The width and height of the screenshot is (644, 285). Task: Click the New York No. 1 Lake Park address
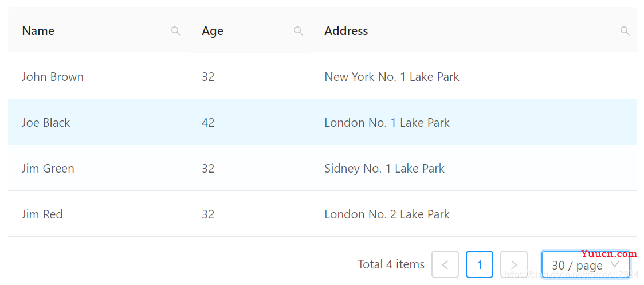tap(392, 77)
